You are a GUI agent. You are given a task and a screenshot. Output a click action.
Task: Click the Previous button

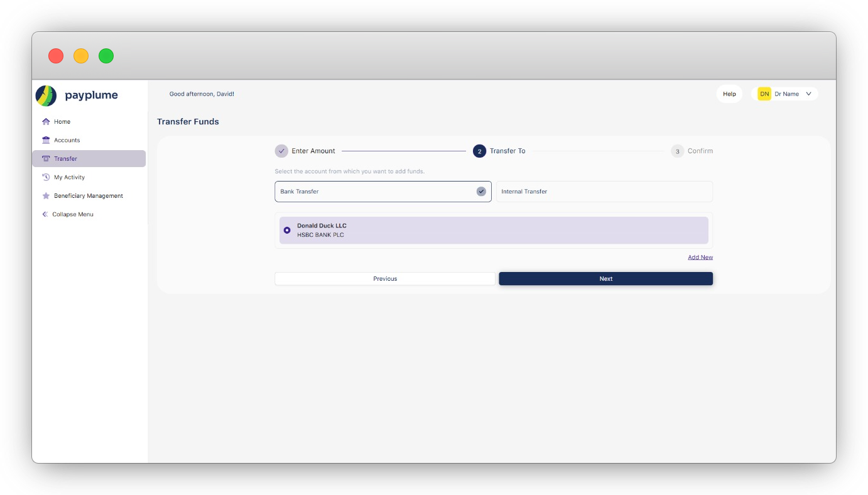point(384,279)
